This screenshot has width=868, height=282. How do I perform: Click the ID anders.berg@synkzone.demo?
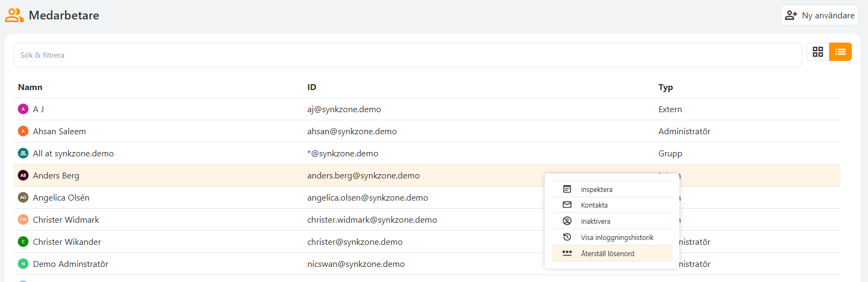[x=364, y=175]
